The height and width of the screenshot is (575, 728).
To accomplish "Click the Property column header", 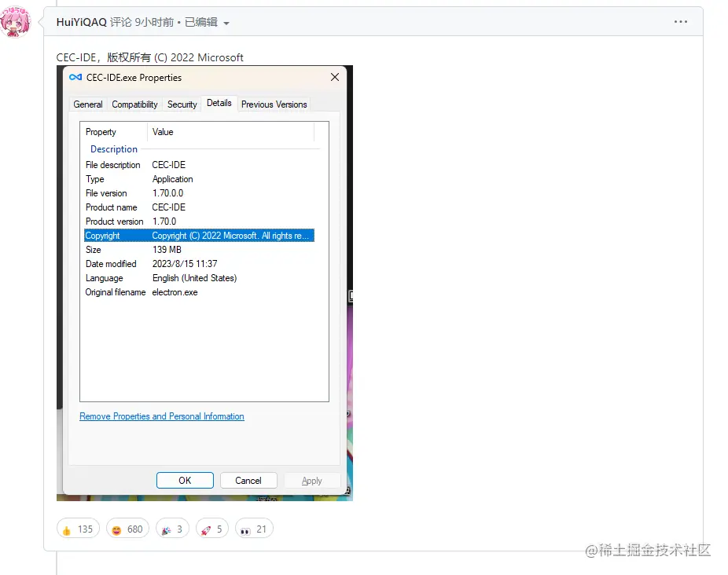I will [x=114, y=132].
